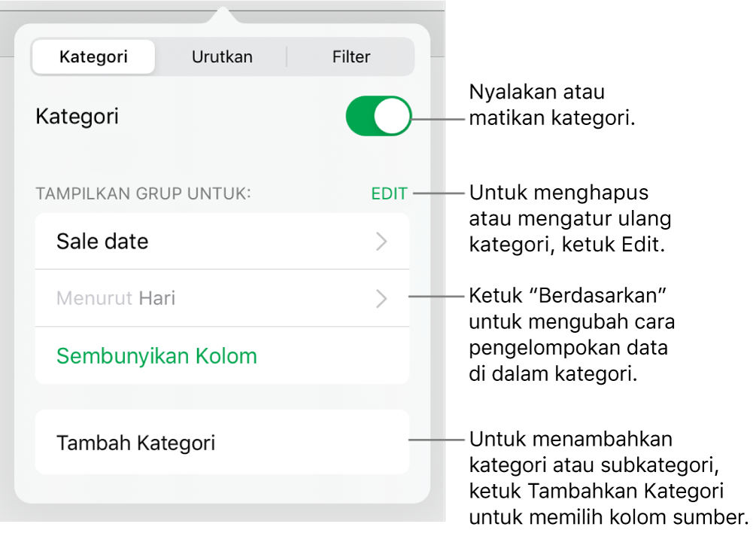Disable the green Kategori toggle

click(x=378, y=115)
